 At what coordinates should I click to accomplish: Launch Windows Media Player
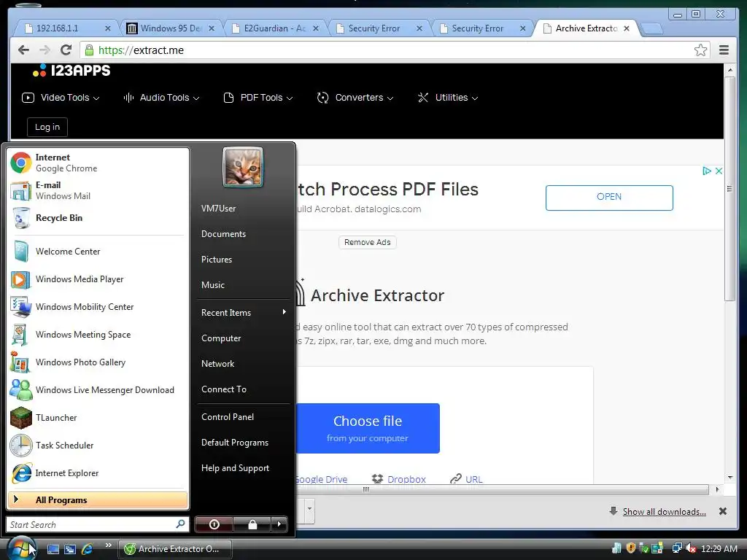click(x=98, y=279)
